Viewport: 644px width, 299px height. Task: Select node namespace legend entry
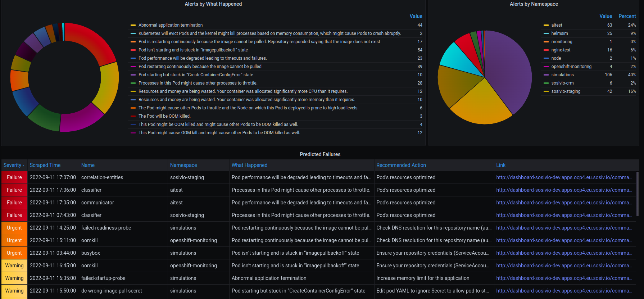click(556, 58)
